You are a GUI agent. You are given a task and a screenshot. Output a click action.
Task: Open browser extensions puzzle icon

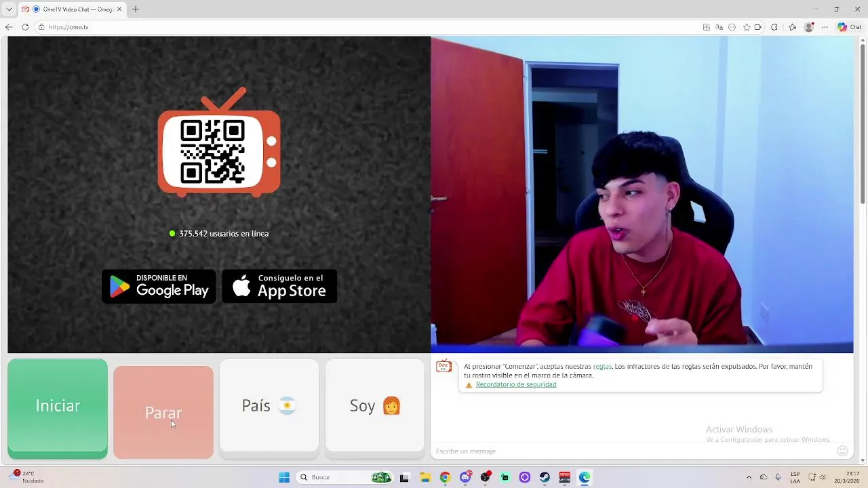774,27
